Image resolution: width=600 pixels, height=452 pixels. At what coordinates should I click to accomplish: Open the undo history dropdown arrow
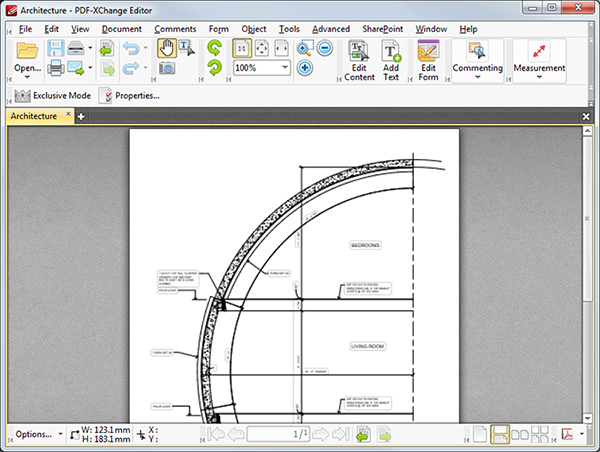(x=145, y=48)
